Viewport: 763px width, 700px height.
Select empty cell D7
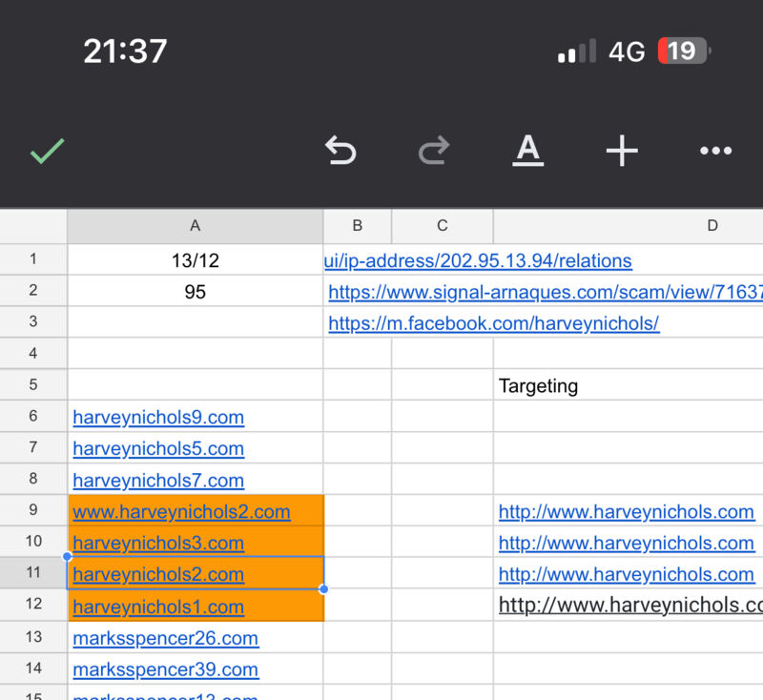[x=629, y=447]
